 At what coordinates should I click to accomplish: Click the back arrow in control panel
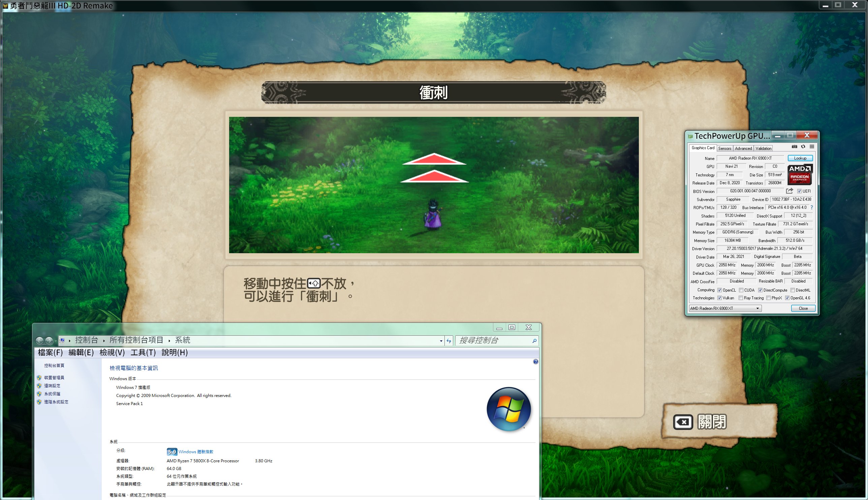tap(39, 341)
